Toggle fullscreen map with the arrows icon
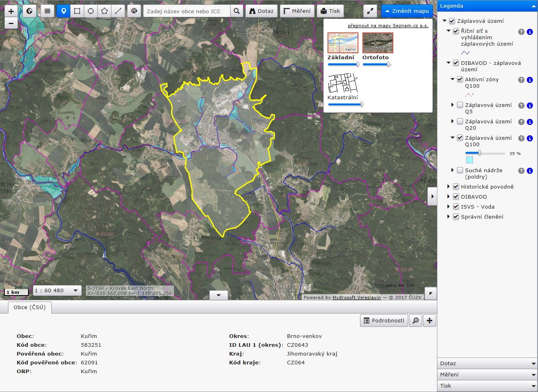This screenshot has height=392, width=538. pos(370,11)
